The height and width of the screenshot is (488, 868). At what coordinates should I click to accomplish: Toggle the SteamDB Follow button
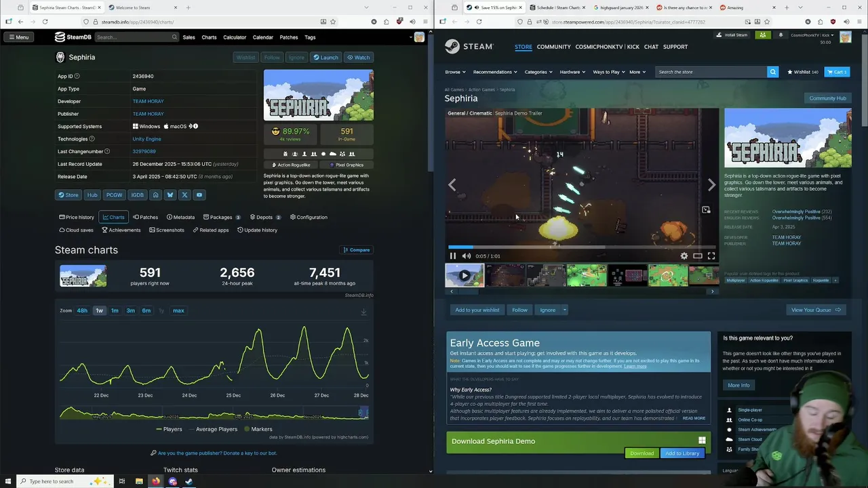[272, 58]
